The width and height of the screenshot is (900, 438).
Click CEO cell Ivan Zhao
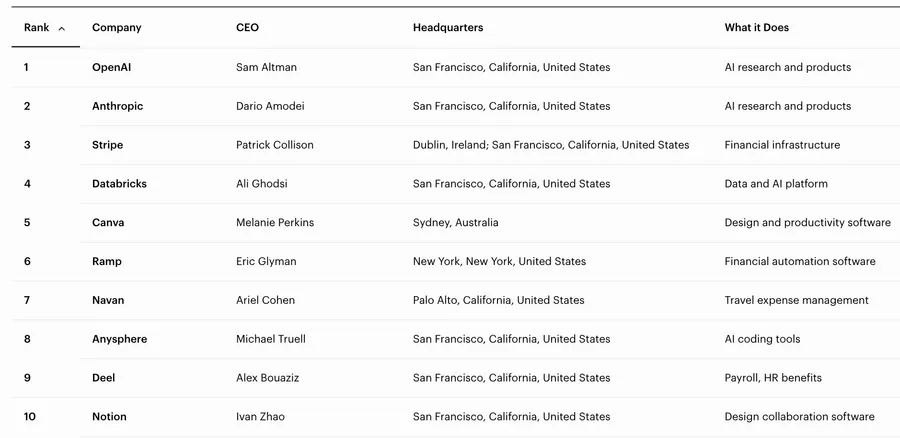[260, 417]
